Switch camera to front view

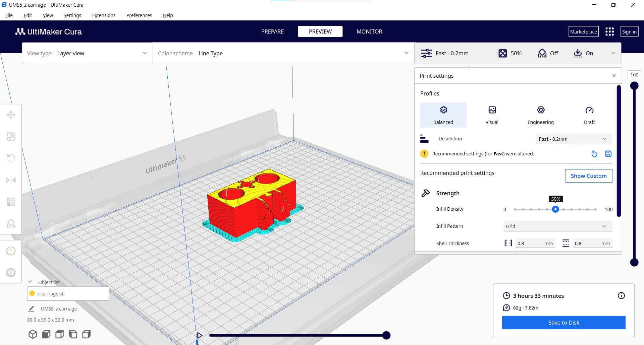coord(46,334)
